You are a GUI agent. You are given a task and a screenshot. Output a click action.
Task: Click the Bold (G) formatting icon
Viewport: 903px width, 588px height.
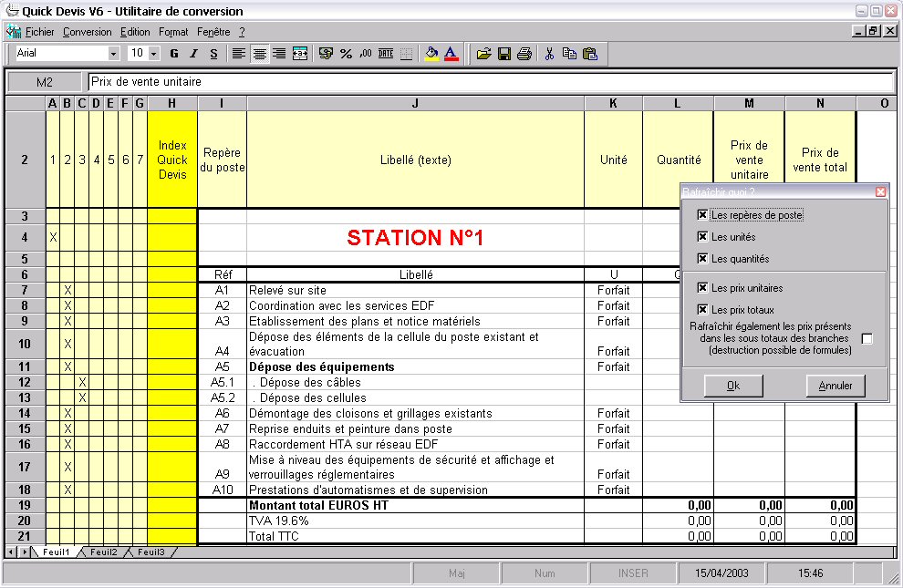(173, 54)
